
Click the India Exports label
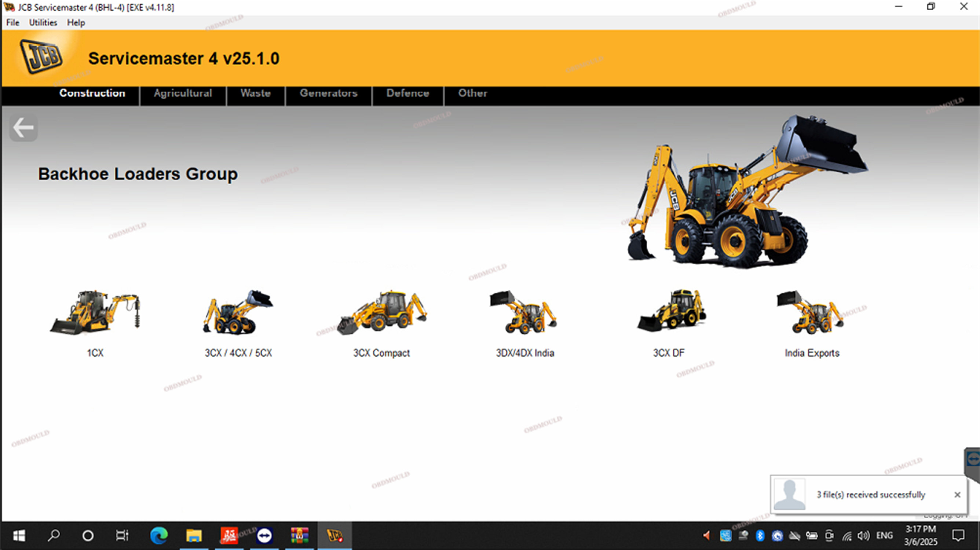click(812, 353)
